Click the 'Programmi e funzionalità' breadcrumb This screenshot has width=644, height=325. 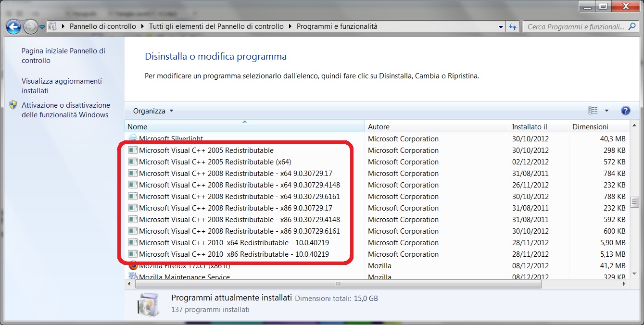[337, 26]
